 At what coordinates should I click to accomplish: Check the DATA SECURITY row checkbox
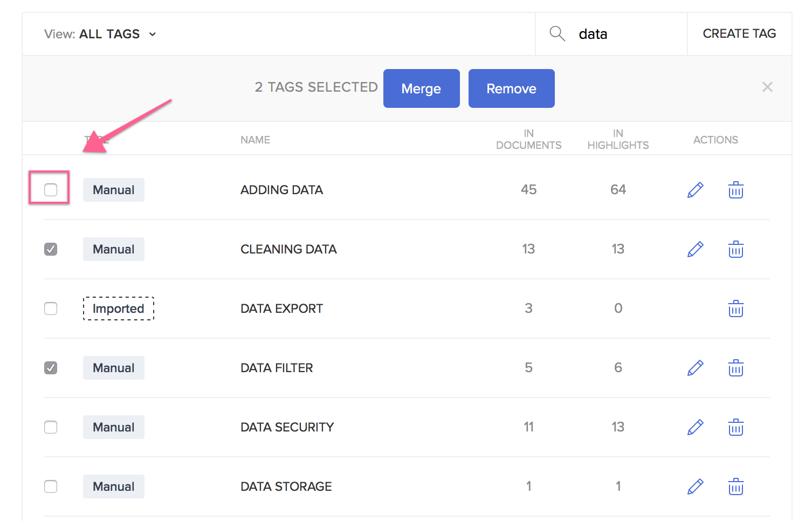(51, 427)
